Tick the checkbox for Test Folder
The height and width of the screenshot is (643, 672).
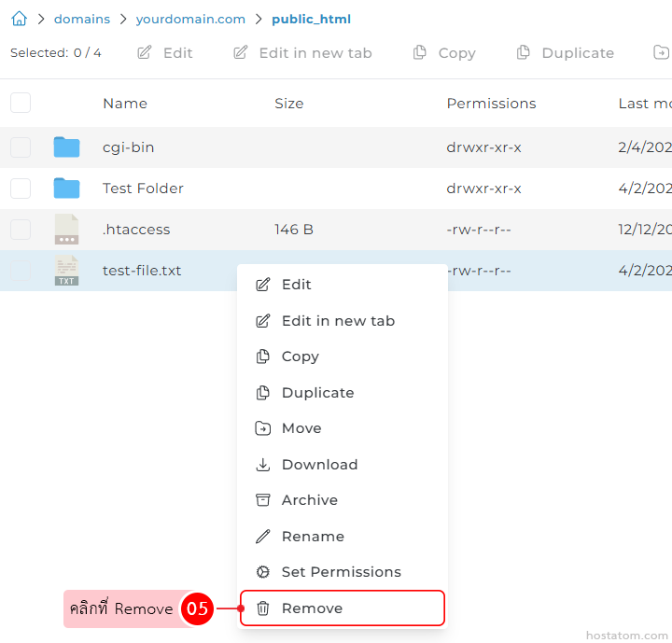tap(21, 189)
